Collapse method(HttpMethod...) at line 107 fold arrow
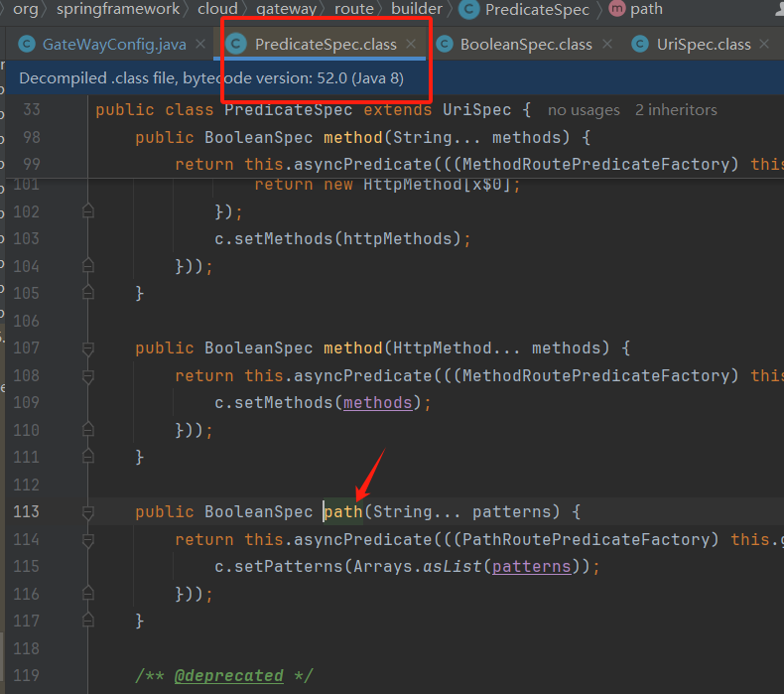Screen dimensions: 784x694 [x=88, y=348]
